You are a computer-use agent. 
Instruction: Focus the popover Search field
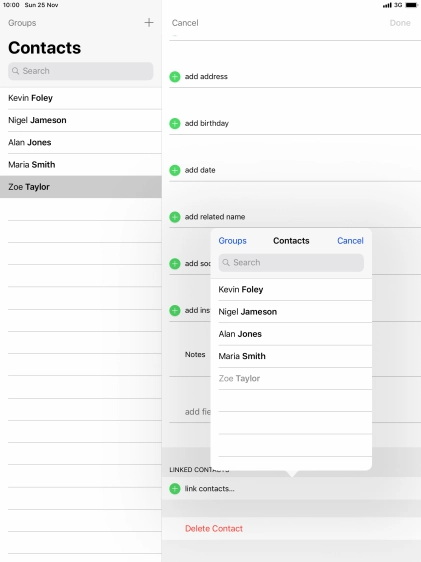click(291, 263)
